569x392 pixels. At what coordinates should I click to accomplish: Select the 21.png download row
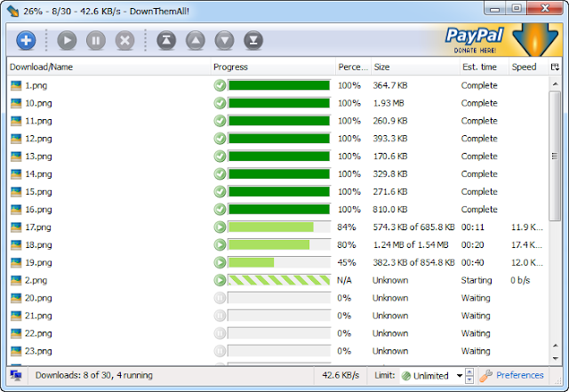tap(276, 316)
